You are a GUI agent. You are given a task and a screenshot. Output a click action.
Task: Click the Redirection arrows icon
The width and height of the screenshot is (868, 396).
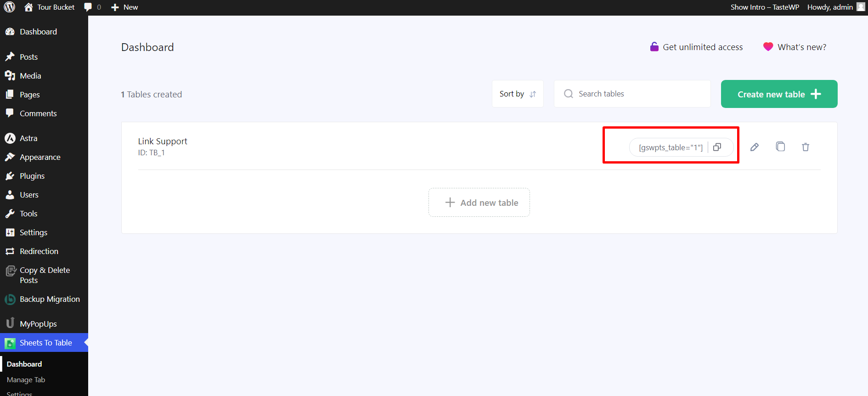pos(10,251)
